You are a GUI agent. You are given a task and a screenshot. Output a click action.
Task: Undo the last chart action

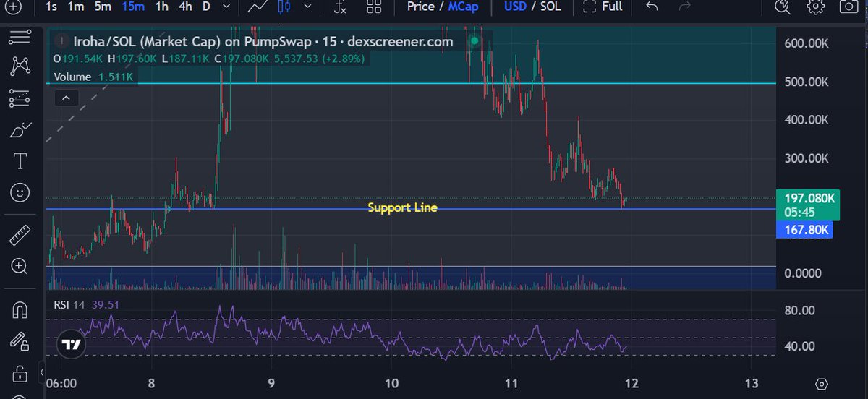pyautogui.click(x=652, y=7)
